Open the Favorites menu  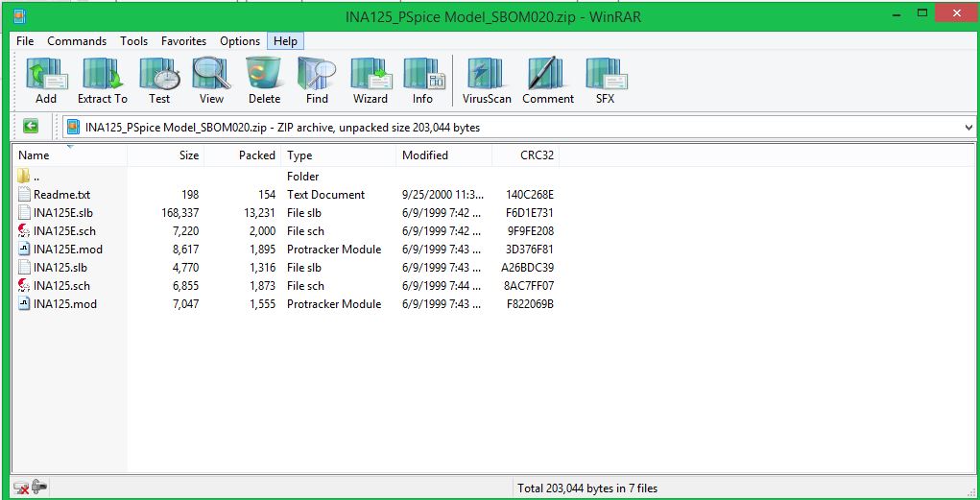coord(183,41)
